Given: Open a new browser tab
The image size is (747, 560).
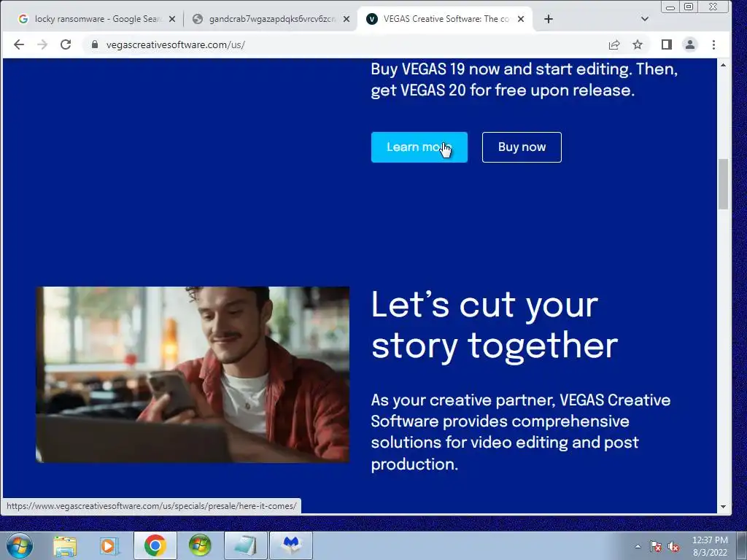Looking at the screenshot, I should pos(549,19).
